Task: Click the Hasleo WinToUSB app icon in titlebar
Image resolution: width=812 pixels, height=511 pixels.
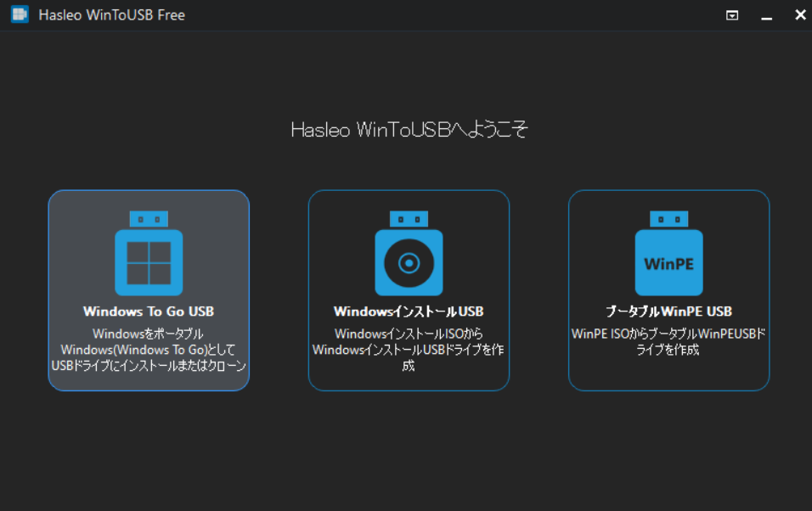Action: click(x=19, y=14)
